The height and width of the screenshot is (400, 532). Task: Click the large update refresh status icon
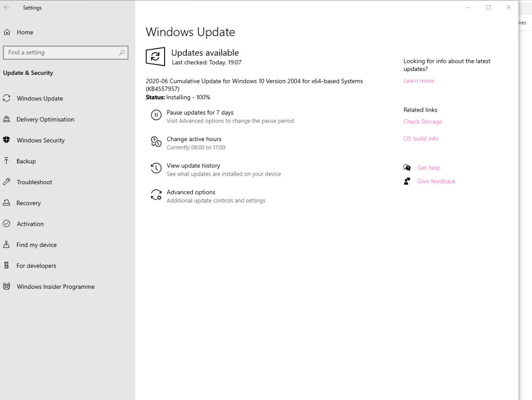tap(156, 56)
